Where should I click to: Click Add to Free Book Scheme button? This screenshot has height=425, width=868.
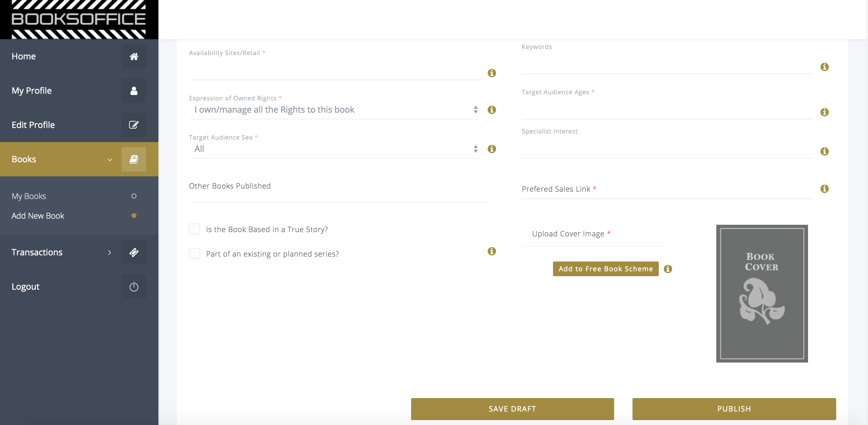(x=606, y=269)
